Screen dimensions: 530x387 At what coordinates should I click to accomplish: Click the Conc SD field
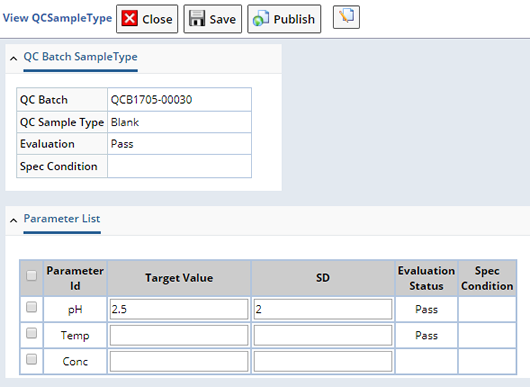coord(323,361)
